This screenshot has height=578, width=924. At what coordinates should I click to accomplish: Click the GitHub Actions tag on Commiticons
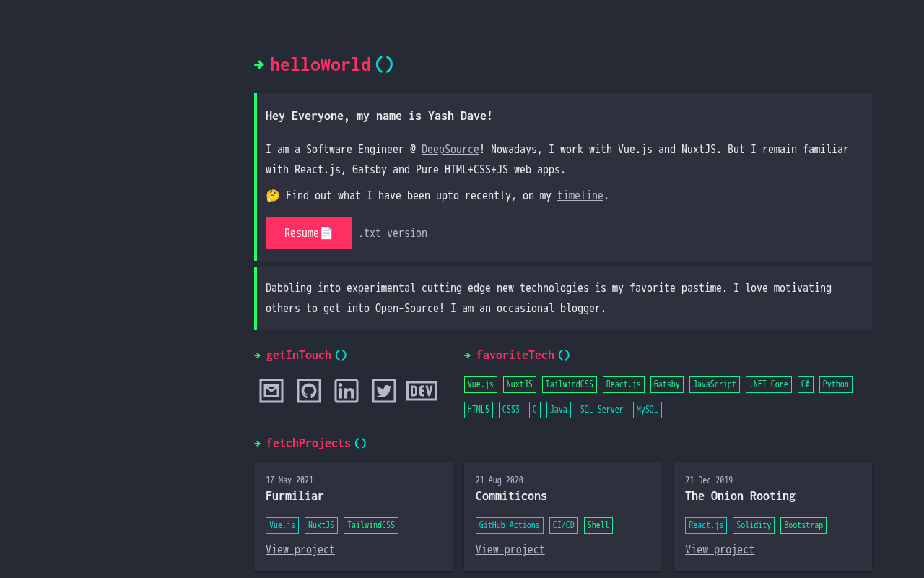(510, 526)
